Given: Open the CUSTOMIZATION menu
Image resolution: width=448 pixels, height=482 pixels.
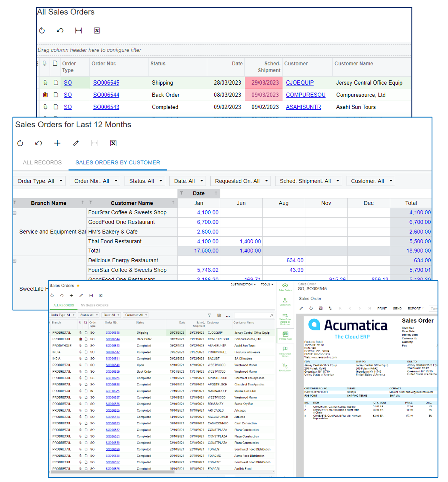Looking at the screenshot, I should click(x=243, y=284).
